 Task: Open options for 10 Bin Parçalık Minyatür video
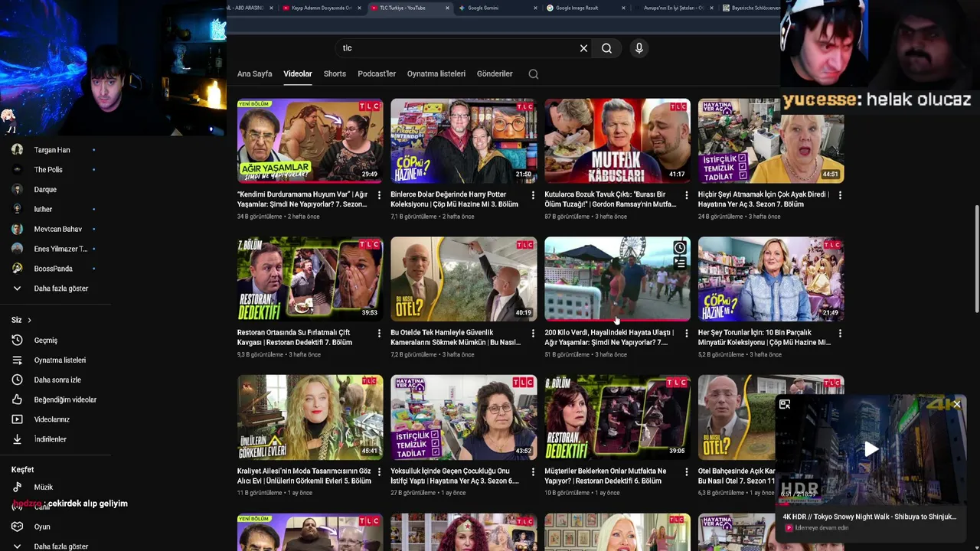pyautogui.click(x=840, y=334)
